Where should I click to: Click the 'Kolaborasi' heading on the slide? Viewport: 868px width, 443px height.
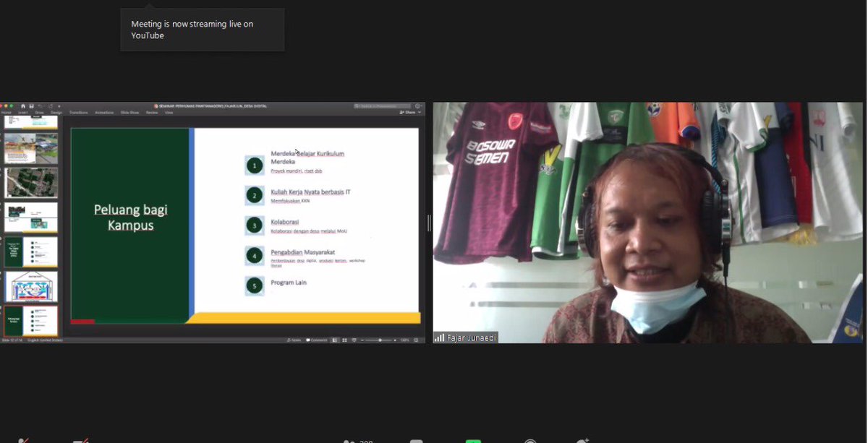click(284, 222)
